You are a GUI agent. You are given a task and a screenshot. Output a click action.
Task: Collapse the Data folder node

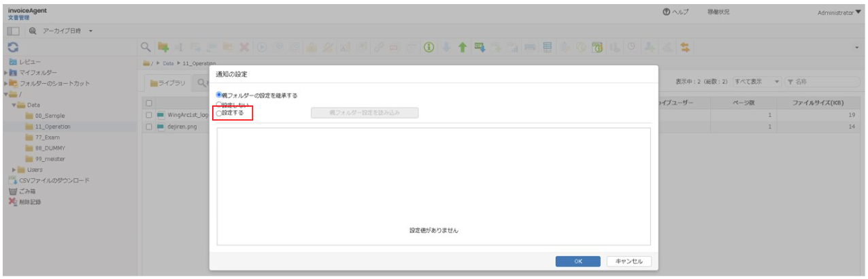[x=14, y=105]
